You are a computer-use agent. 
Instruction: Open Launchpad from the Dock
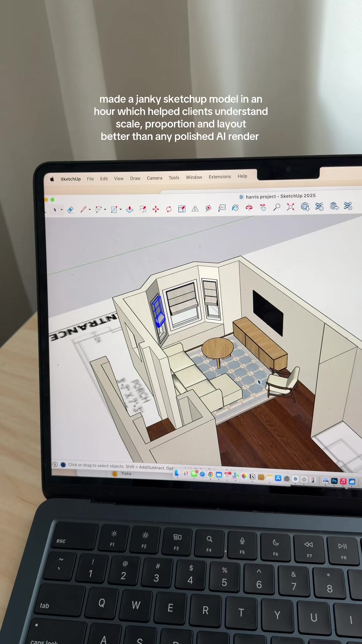point(186,473)
